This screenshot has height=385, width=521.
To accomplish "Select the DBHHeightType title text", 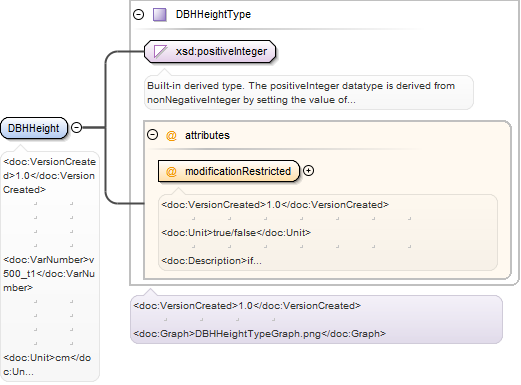I will click(213, 14).
